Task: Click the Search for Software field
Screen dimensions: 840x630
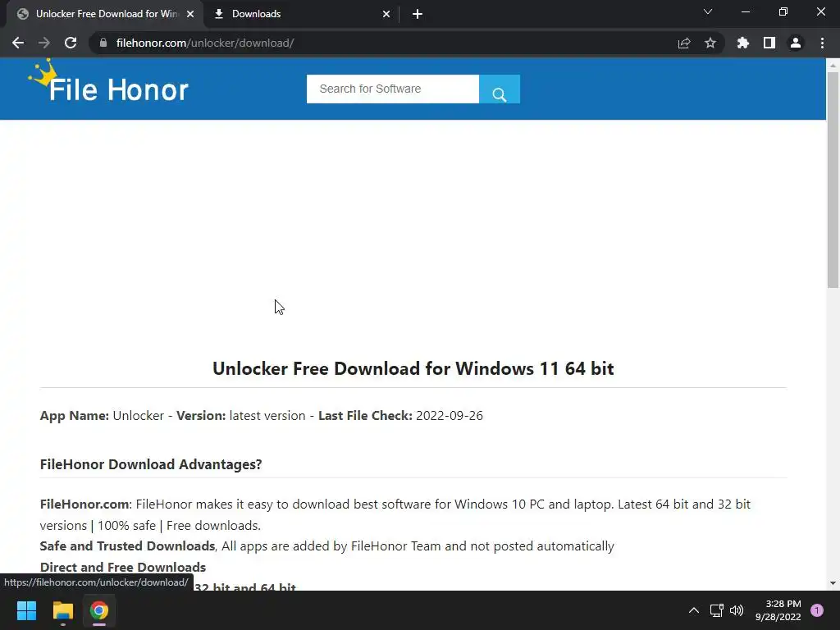Action: click(x=393, y=89)
